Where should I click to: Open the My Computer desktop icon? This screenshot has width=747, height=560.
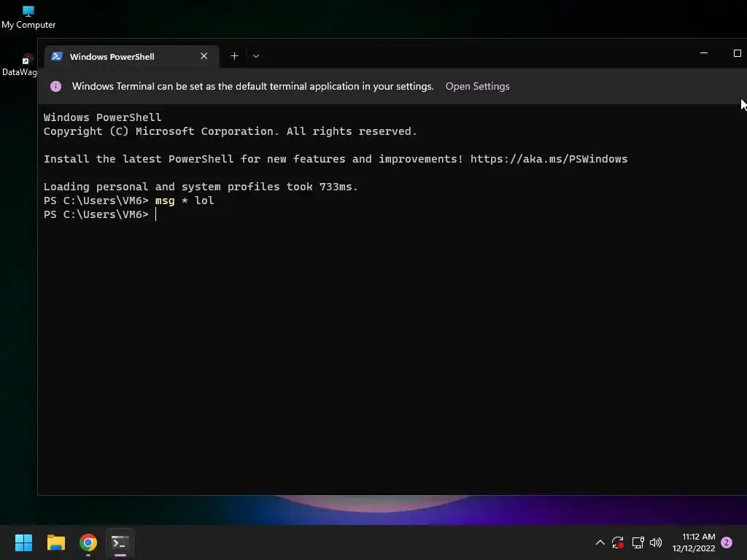28,17
